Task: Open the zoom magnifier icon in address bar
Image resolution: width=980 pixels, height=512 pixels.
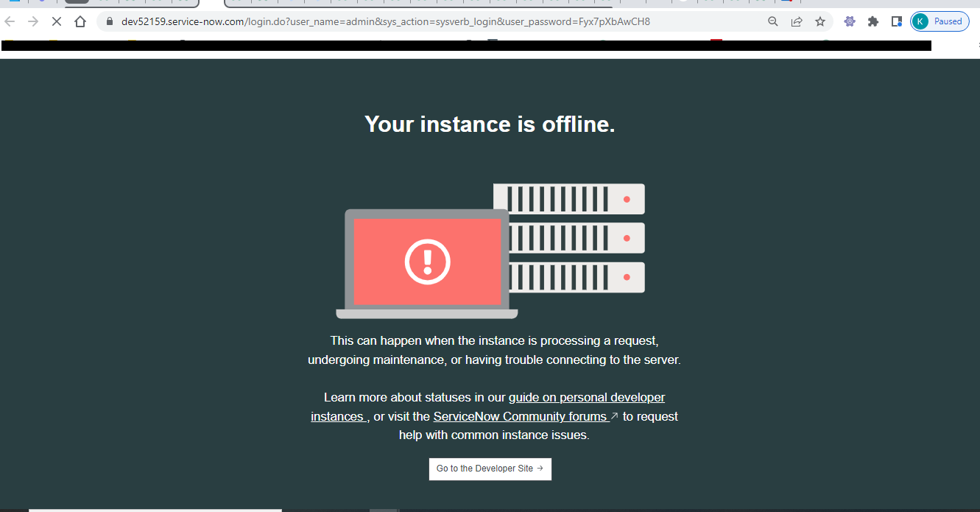Action: pos(773,21)
